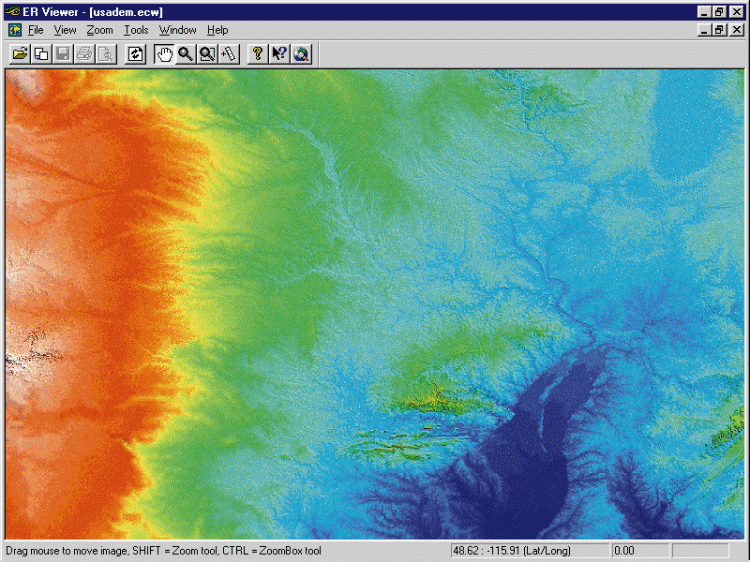Open the View menu

[x=65, y=30]
